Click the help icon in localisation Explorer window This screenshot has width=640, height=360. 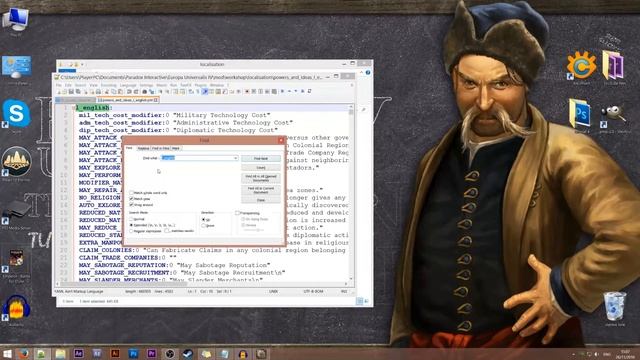click(368, 72)
